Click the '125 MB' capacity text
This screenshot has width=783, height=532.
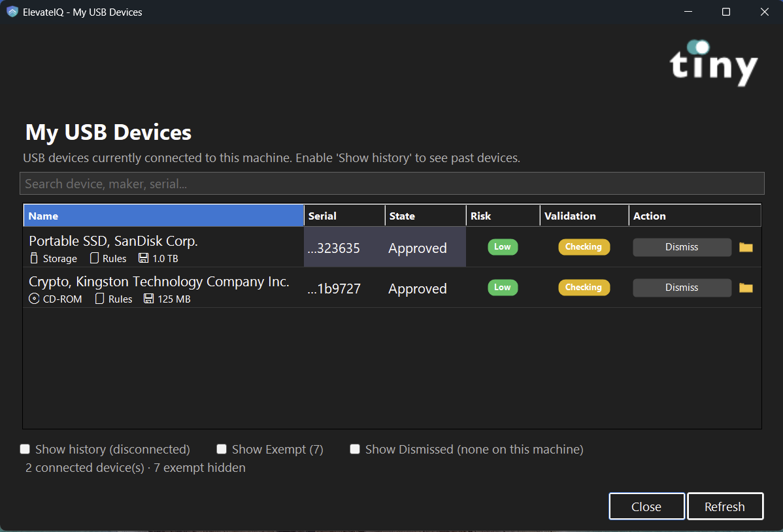[175, 299]
